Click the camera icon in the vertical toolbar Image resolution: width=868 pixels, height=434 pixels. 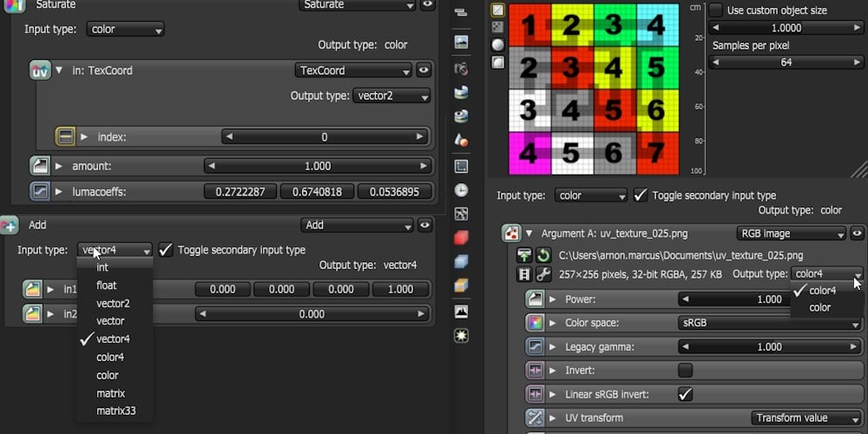coord(462,68)
